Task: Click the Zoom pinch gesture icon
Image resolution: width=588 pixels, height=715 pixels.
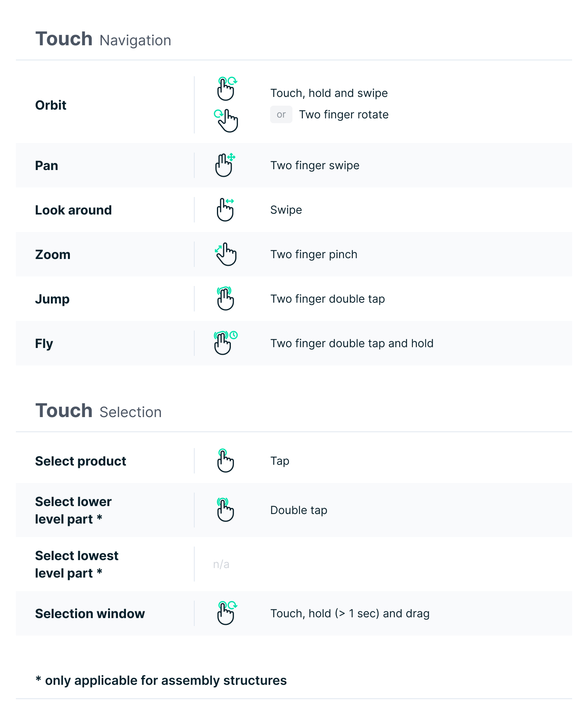Action: tap(226, 254)
